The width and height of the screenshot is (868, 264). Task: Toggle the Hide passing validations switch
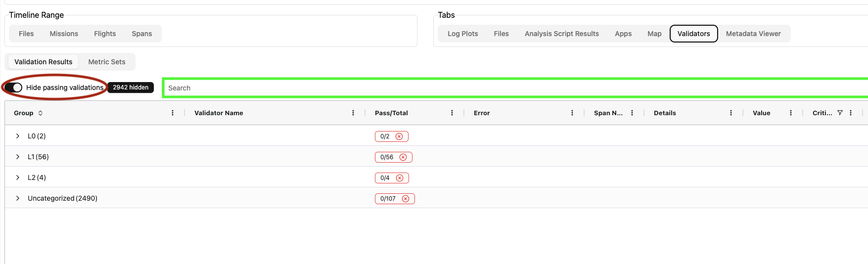[x=13, y=88]
